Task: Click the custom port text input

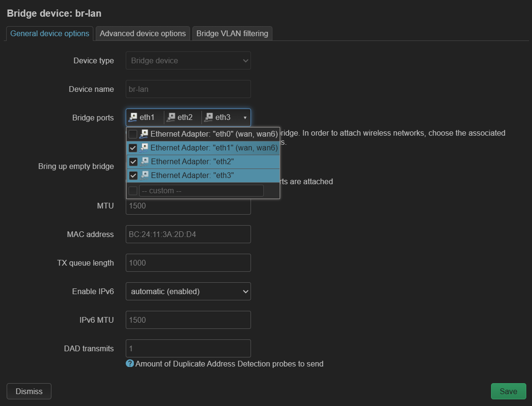Action: (201, 191)
